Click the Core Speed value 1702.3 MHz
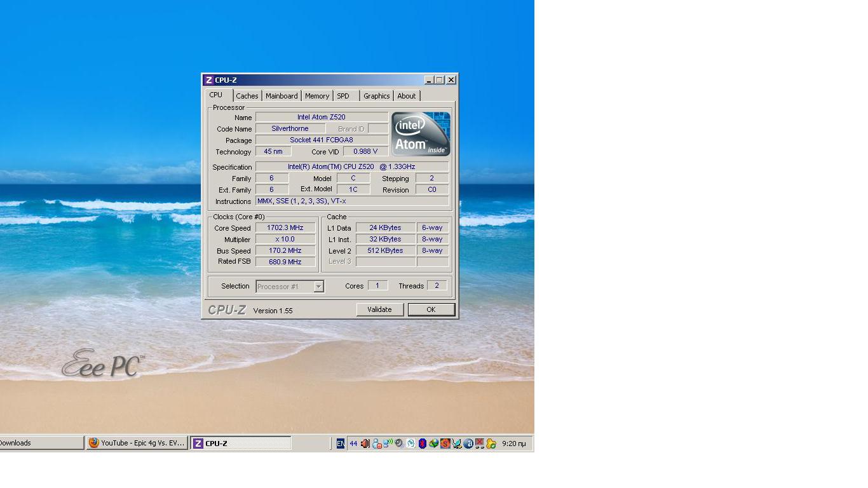The image size is (868, 488). click(x=285, y=228)
